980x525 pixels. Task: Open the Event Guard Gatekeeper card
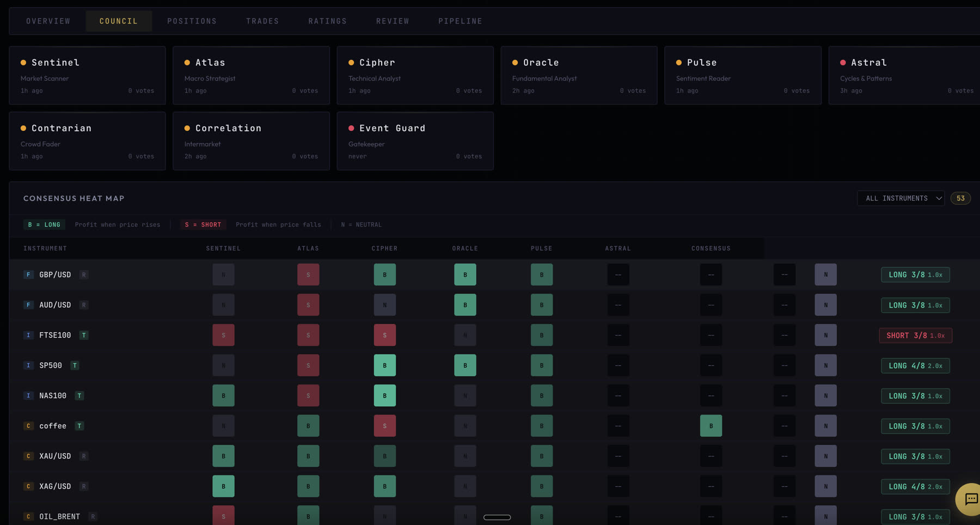(415, 141)
